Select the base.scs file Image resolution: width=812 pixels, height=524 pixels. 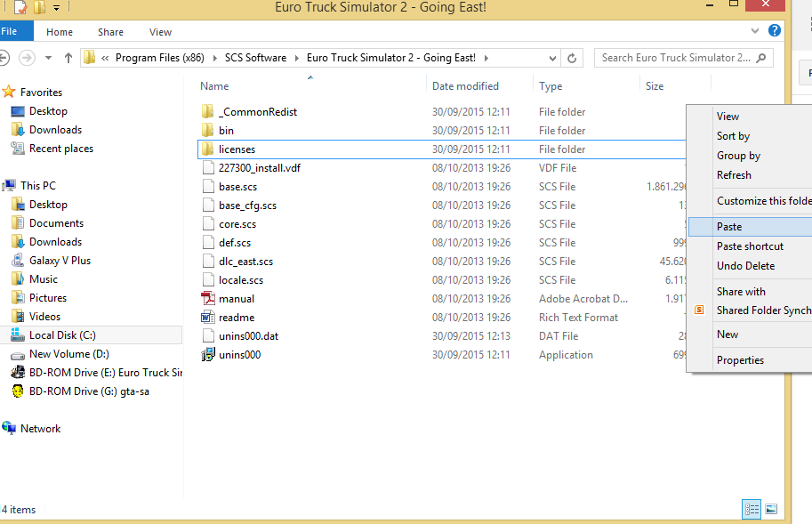[237, 187]
